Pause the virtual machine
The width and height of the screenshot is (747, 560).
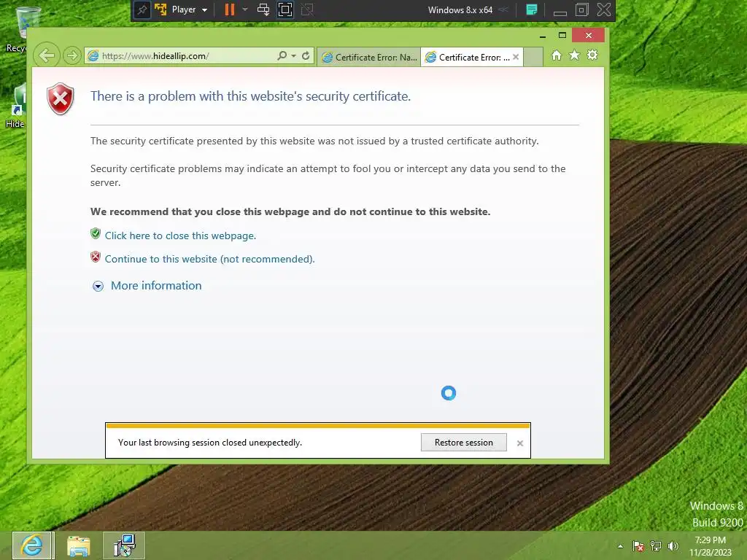tap(230, 9)
